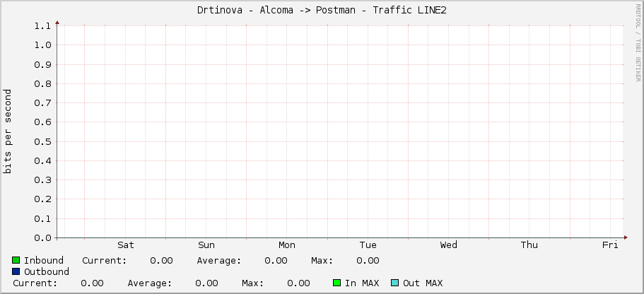Click the 0.0 y-axis origin value

42,238
